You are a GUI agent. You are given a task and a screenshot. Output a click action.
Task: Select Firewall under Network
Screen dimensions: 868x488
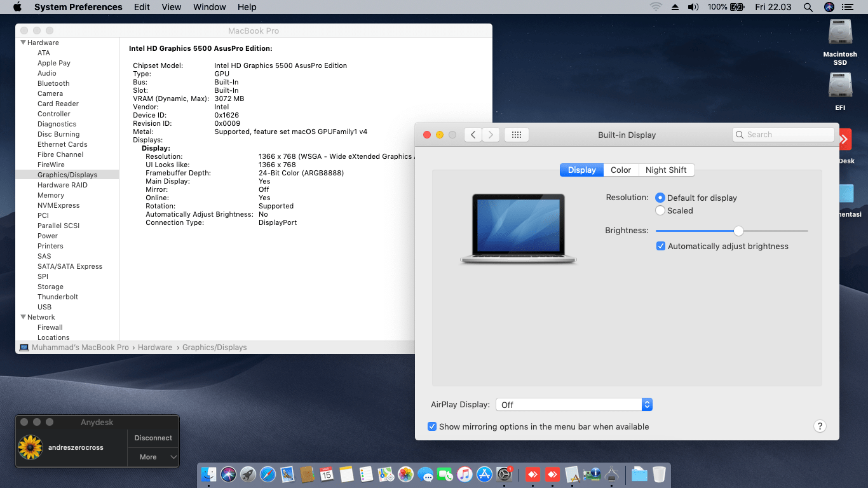point(50,327)
